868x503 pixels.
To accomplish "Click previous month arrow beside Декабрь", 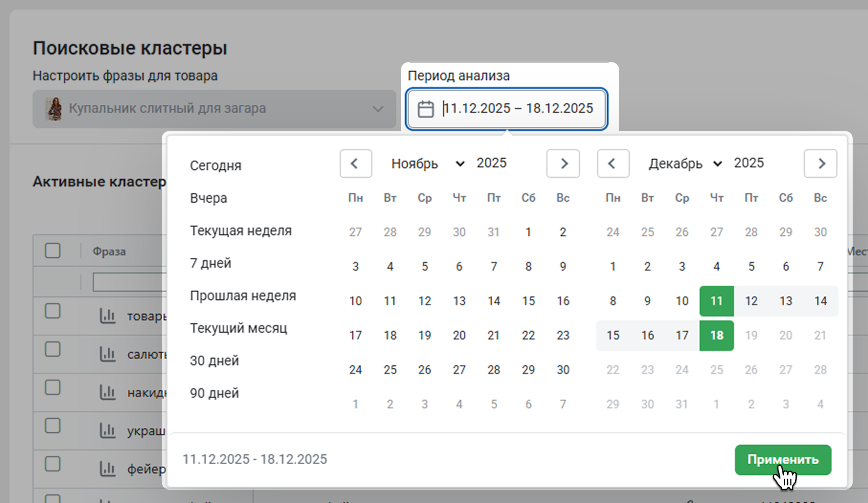I will (x=613, y=164).
